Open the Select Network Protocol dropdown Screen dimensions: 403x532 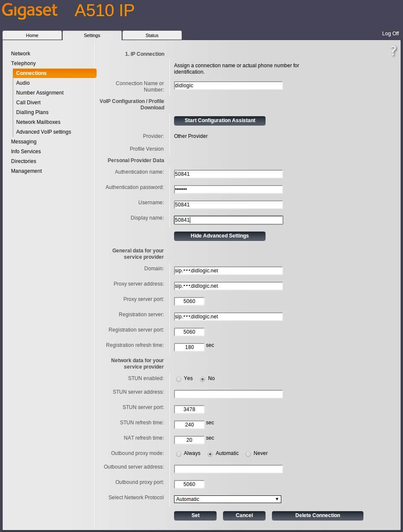228,499
